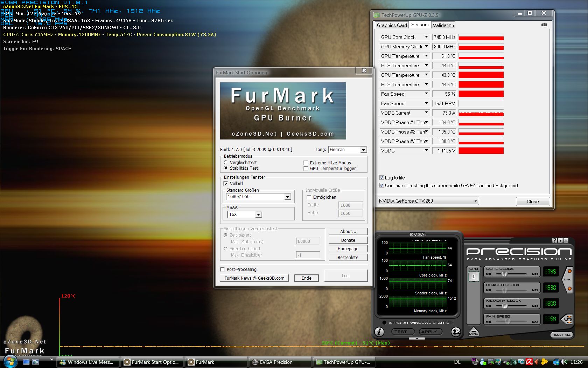Screen dimensions: 588x368
Task: Click the FurMark GPU Burner banner image
Action: pyautogui.click(x=283, y=111)
